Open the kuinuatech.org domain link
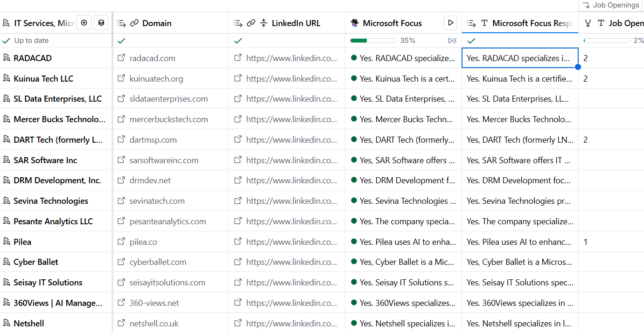644x332 pixels. (x=156, y=78)
